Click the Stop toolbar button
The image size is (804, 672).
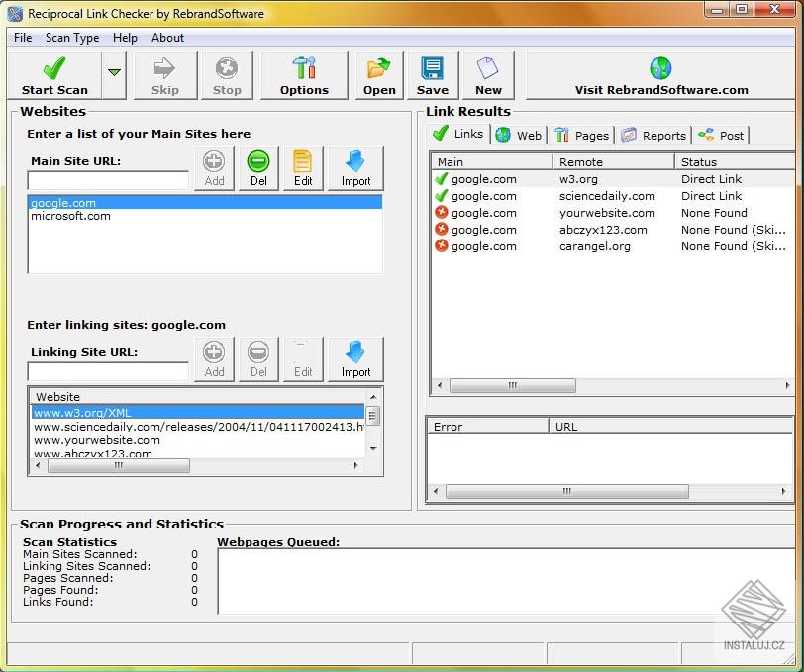(227, 76)
